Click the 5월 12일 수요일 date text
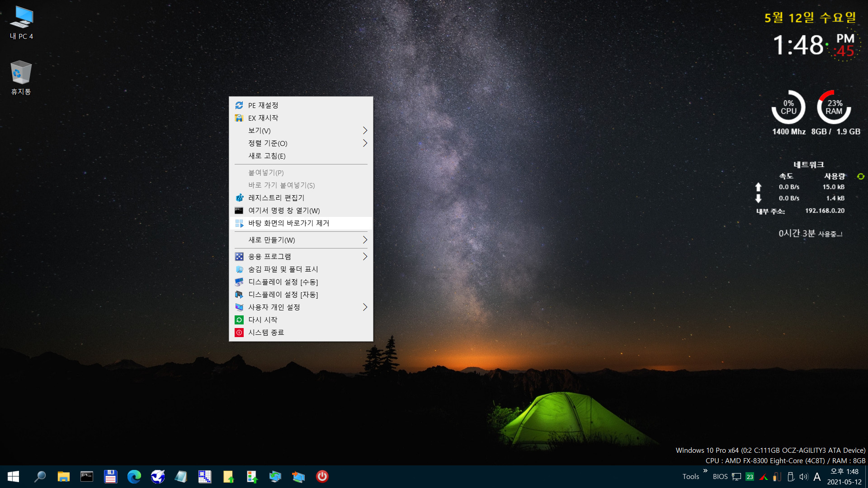868x488 pixels. (810, 18)
